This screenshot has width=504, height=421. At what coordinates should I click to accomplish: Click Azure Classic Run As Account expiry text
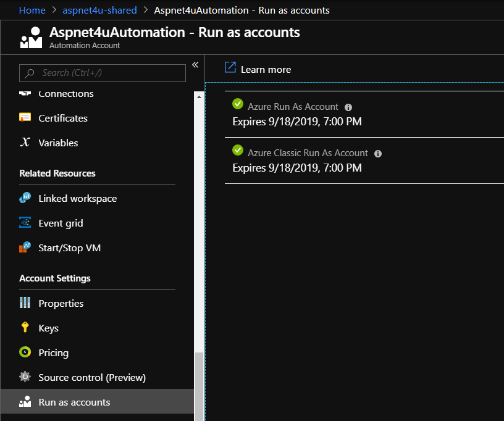[x=297, y=168]
